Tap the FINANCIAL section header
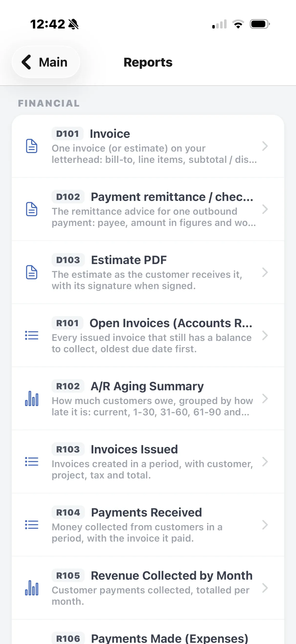Screen dimensions: 296x644 [x=49, y=103]
